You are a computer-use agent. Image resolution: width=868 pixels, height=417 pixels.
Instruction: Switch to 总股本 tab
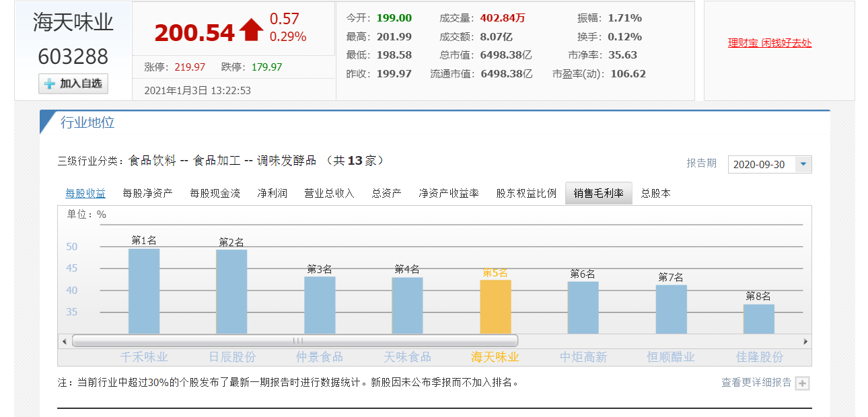coord(655,193)
